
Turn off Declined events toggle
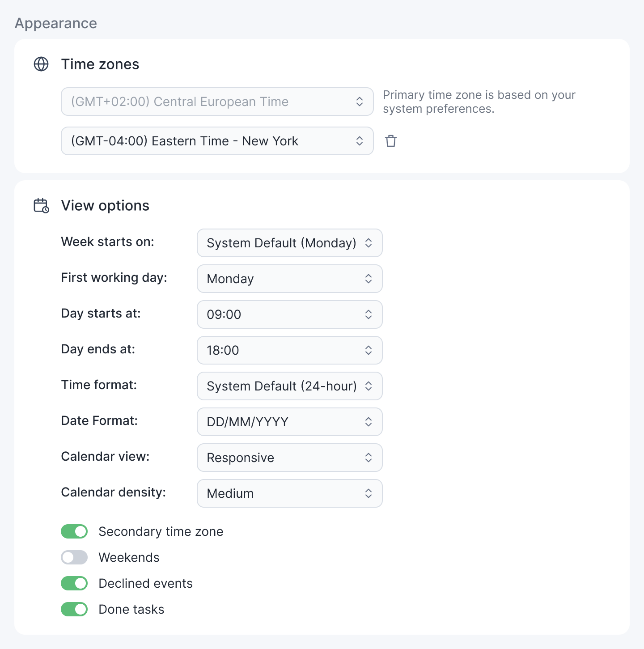(74, 583)
